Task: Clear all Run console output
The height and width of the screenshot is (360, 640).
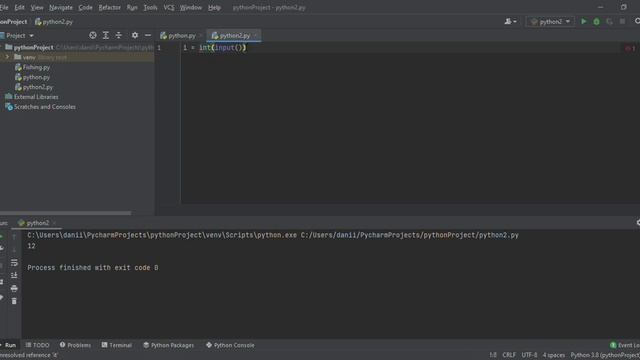Action: [x=14, y=301]
